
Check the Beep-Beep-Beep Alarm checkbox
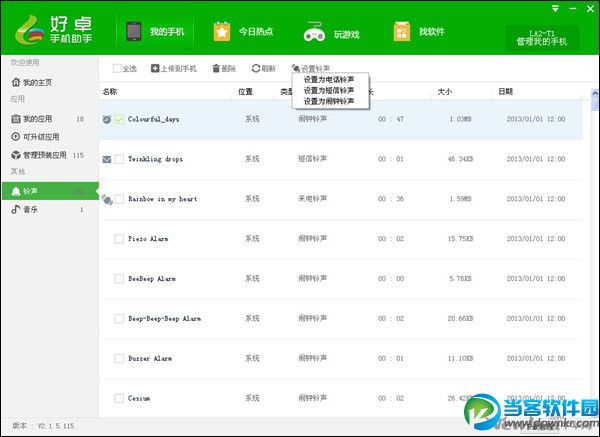point(119,318)
